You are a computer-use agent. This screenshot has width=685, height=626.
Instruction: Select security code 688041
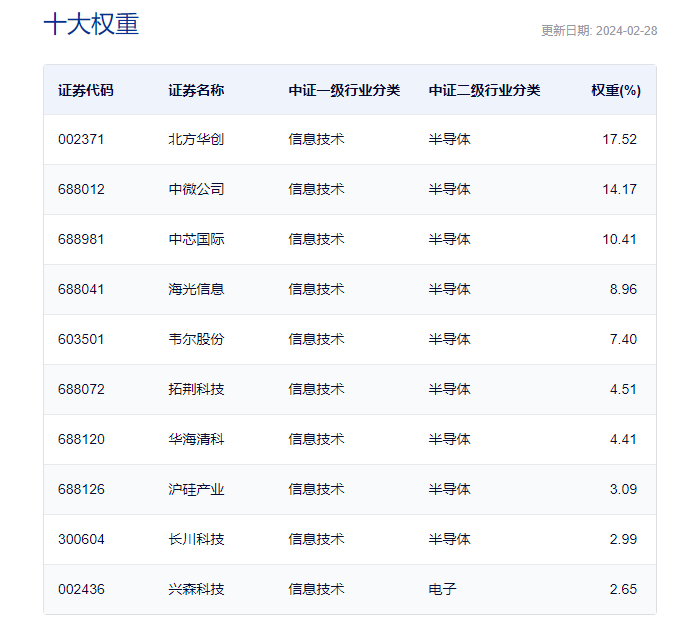(x=81, y=289)
